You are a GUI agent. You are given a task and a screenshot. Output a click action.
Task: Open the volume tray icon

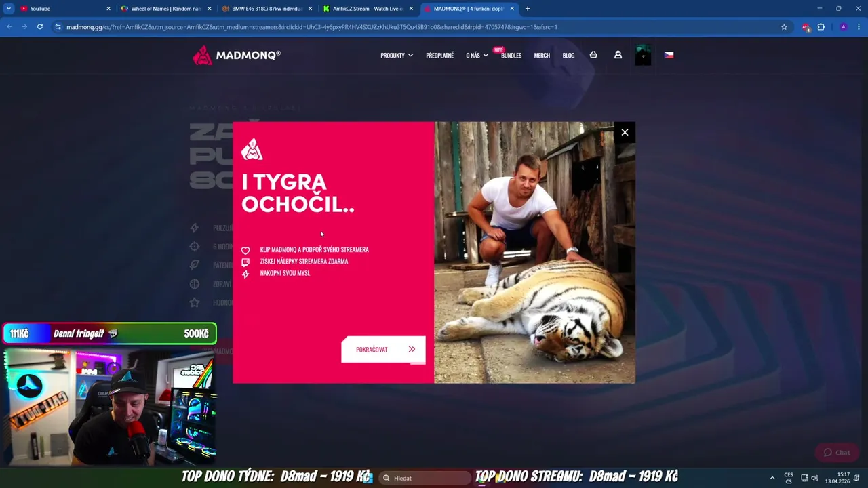click(x=814, y=478)
